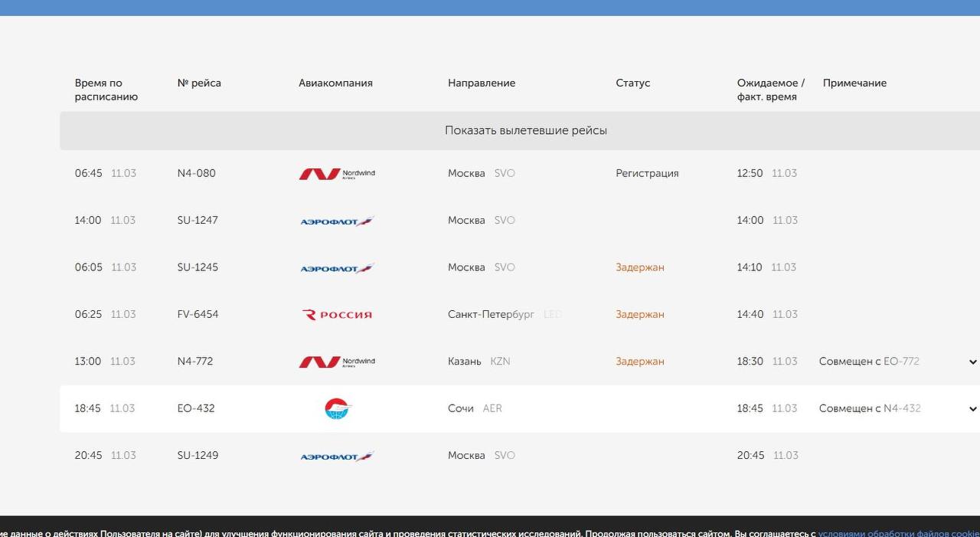Click column header 'Авиакомпания'
This screenshot has width=980, height=537.
335,83
